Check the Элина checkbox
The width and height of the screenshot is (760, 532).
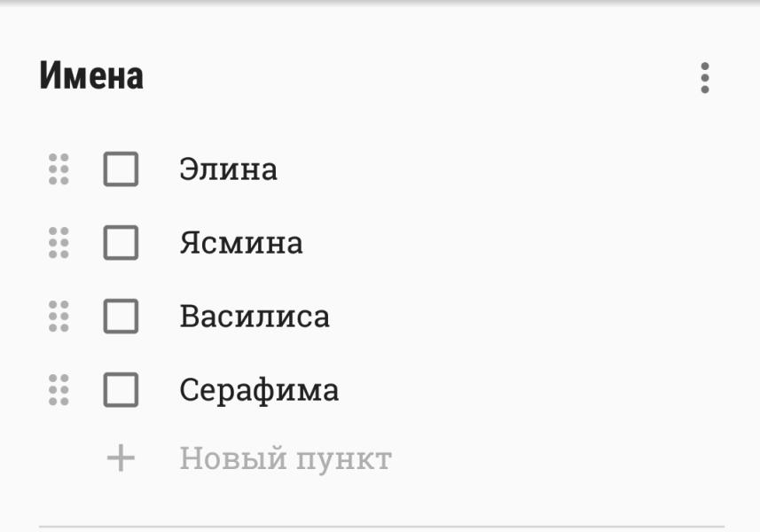pyautogui.click(x=121, y=169)
